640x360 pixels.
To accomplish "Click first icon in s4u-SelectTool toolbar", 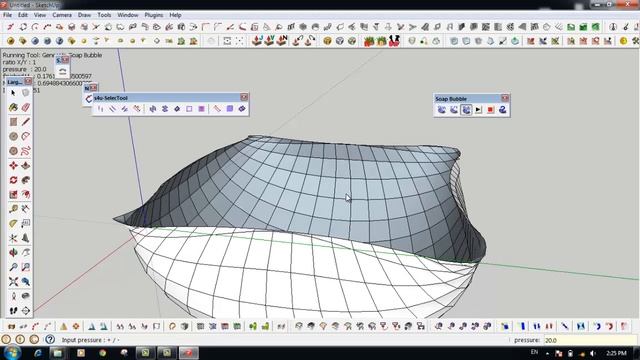I will tap(100, 109).
